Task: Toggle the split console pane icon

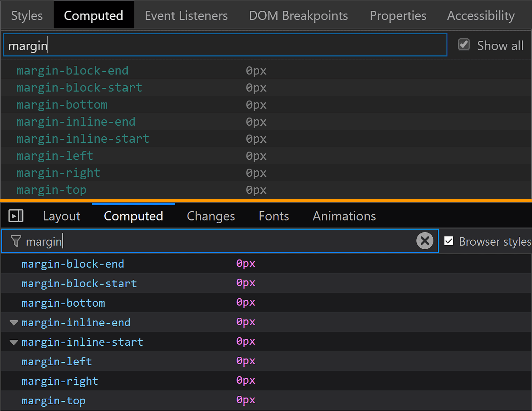Action: pos(16,215)
